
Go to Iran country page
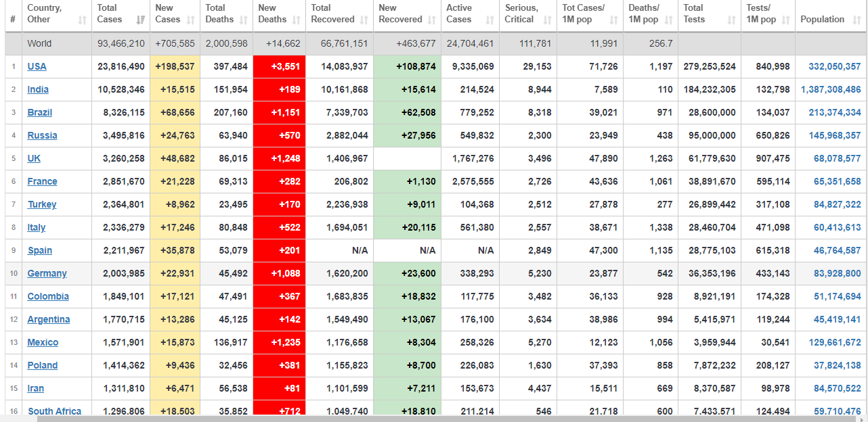coord(36,388)
